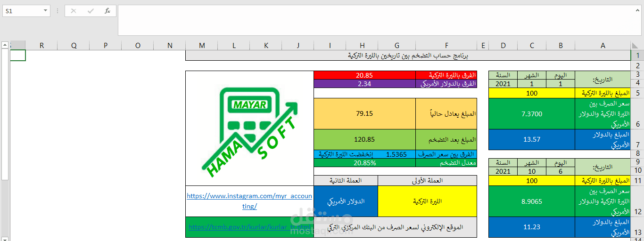This screenshot has width=644, height=241.
Task: Select column D header
Action: pos(503,45)
